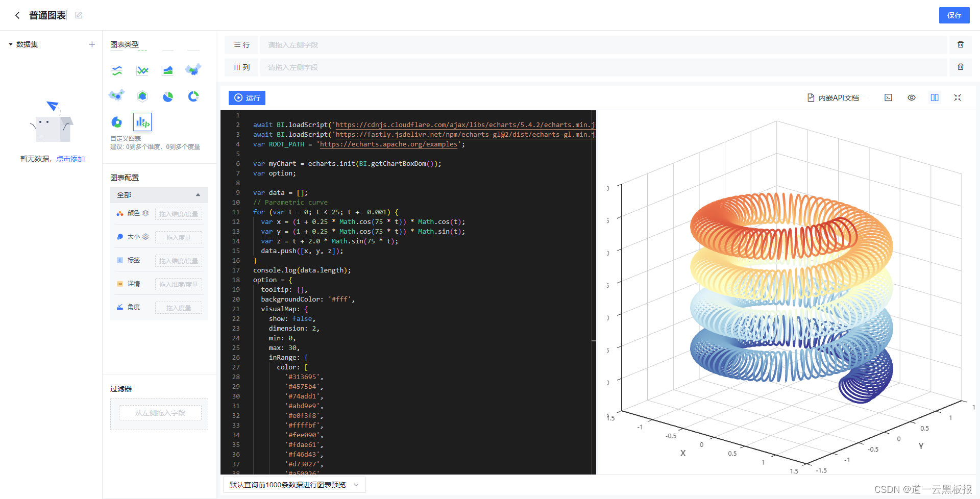This screenshot has width=980, height=499.
Task: Exit fullscreen with the collapse icon
Action: [958, 97]
